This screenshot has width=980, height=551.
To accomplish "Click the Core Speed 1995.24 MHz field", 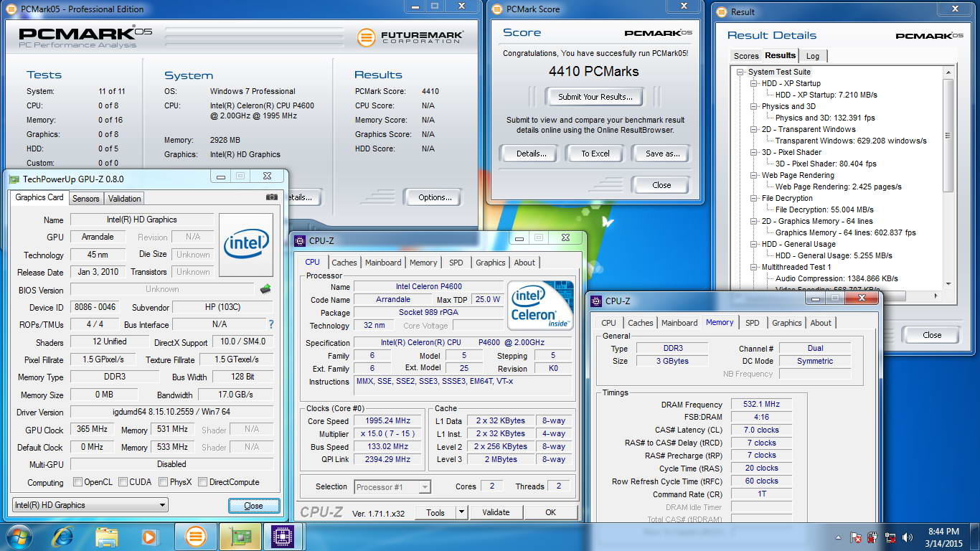I will (x=387, y=421).
